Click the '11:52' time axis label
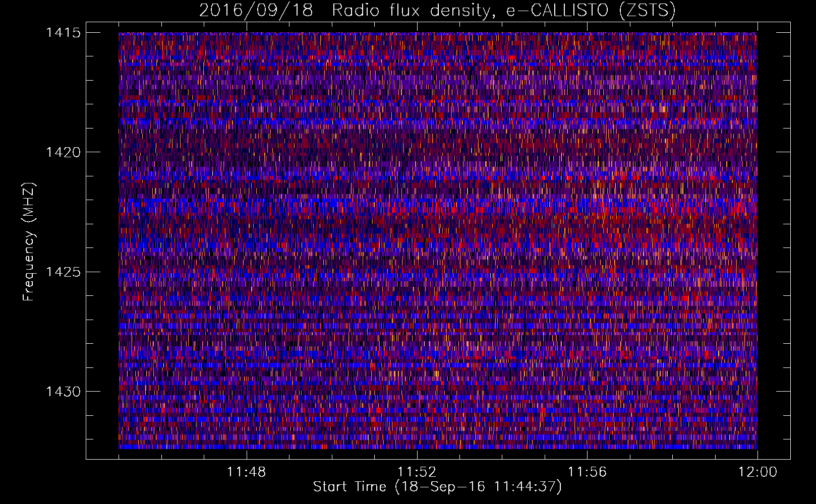Screen dimensions: 816x504 [417, 472]
